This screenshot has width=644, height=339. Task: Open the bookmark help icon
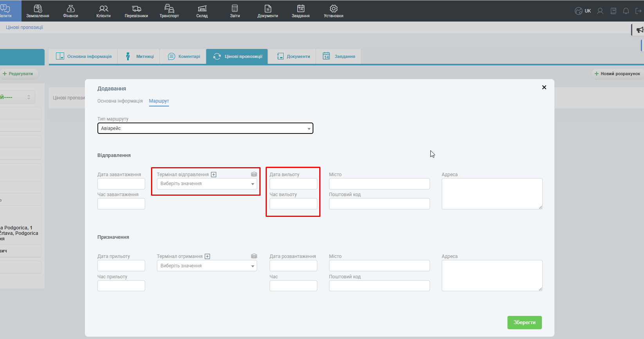(x=613, y=11)
